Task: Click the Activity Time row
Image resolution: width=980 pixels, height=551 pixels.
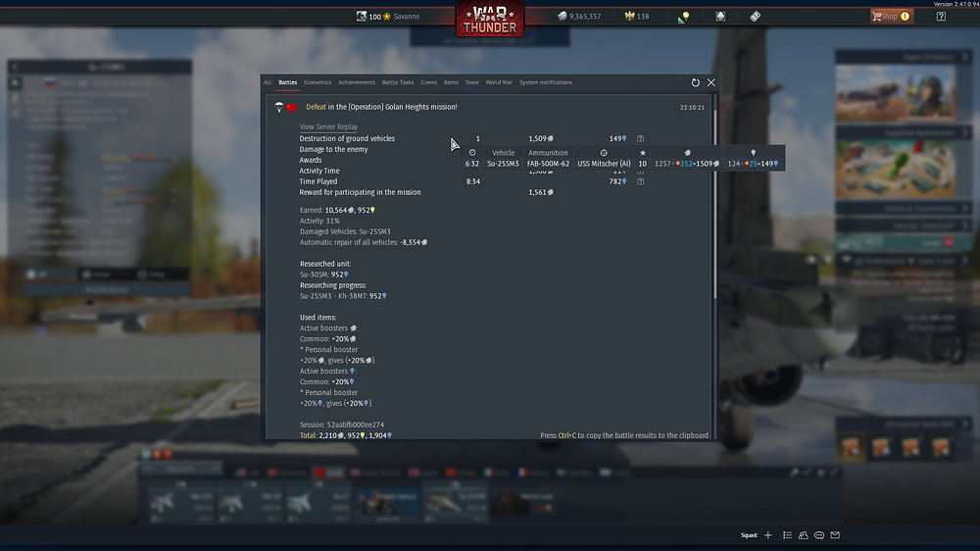Action: (x=319, y=171)
